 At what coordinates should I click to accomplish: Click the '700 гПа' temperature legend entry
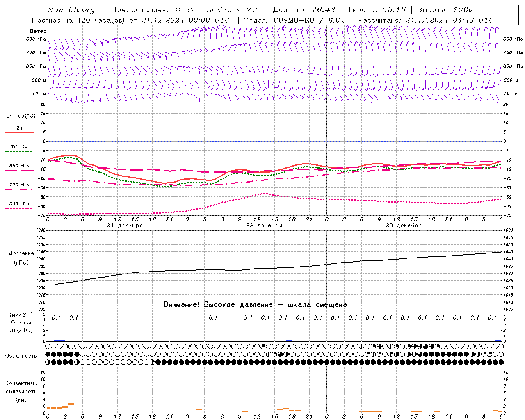19,185
